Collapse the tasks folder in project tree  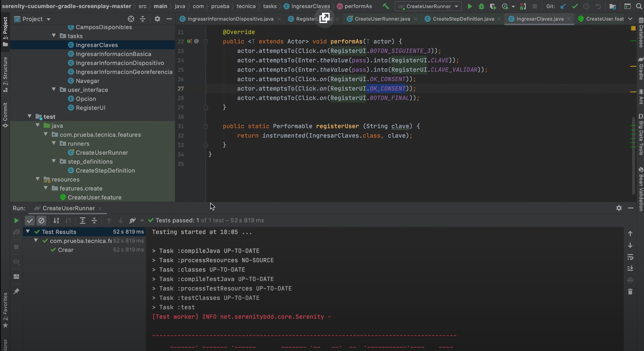click(54, 36)
